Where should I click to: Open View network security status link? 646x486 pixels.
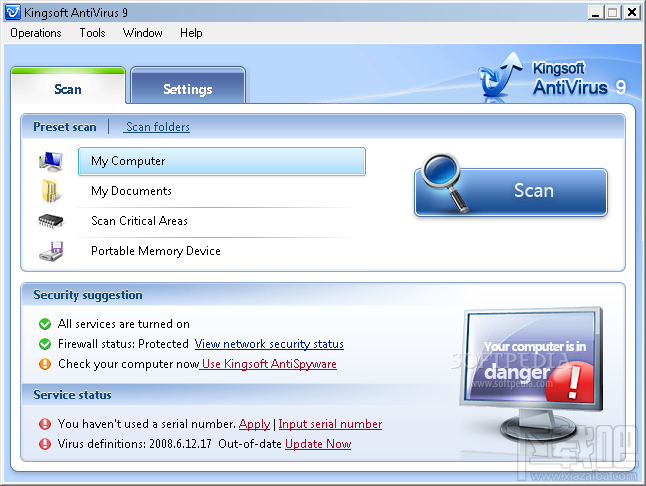269,344
